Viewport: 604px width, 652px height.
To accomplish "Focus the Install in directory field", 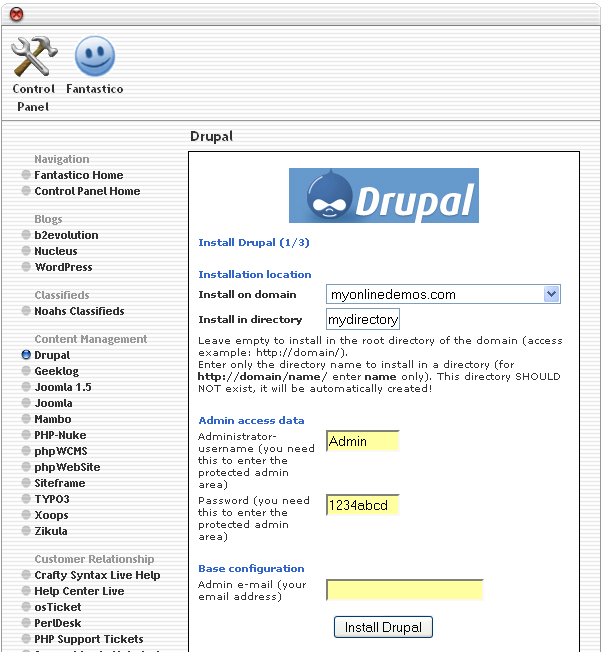I will (x=362, y=319).
